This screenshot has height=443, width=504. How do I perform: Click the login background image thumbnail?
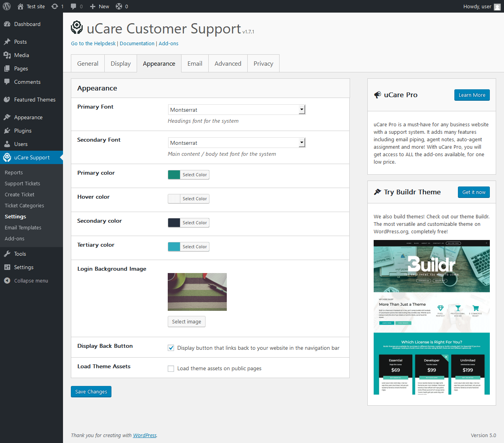pyautogui.click(x=197, y=292)
